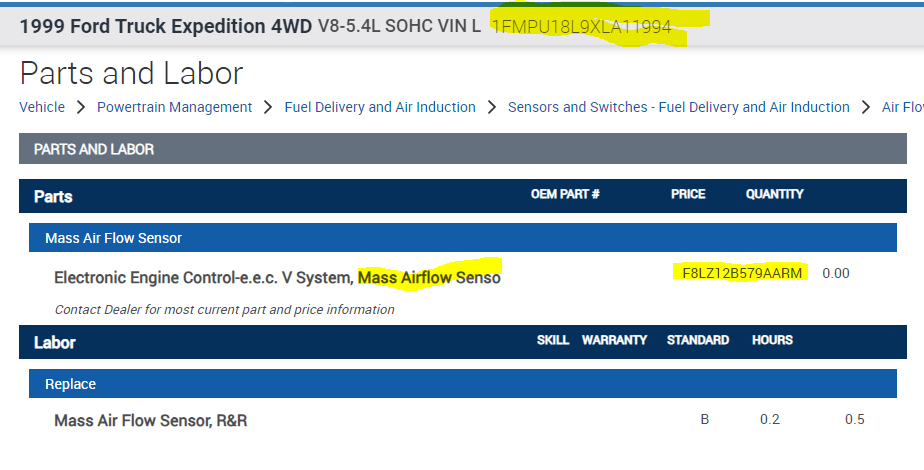Screen dimensions: 924x470
Task: Click the Replace labor operation row
Action: point(70,384)
